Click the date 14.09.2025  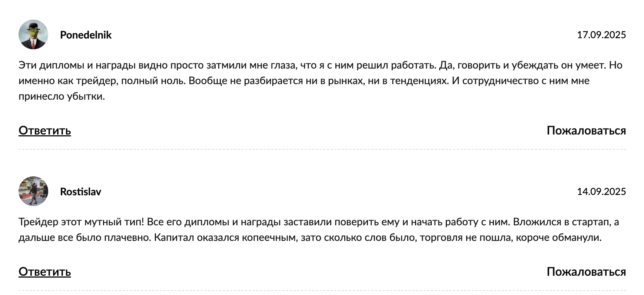coord(601,192)
